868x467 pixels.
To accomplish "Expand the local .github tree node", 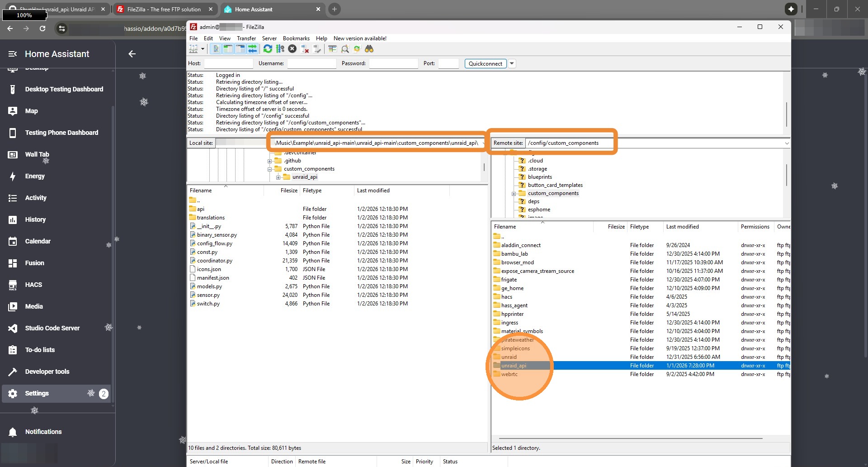I will pos(270,161).
